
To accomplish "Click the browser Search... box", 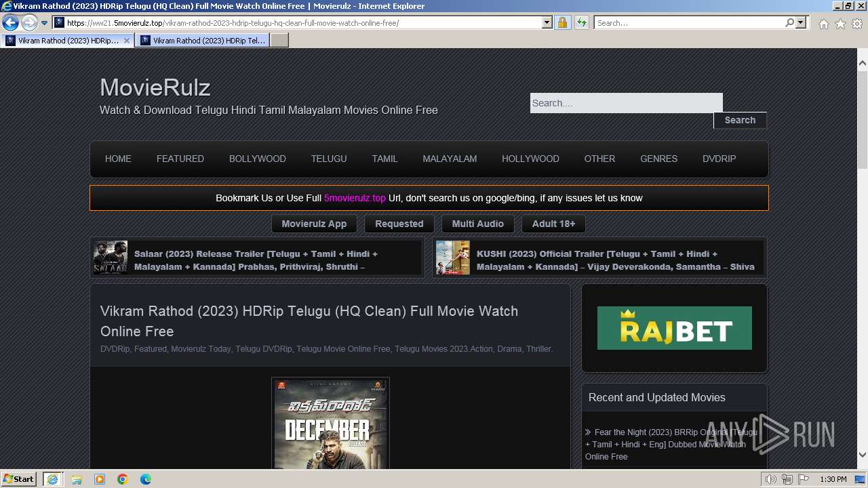I will point(689,23).
